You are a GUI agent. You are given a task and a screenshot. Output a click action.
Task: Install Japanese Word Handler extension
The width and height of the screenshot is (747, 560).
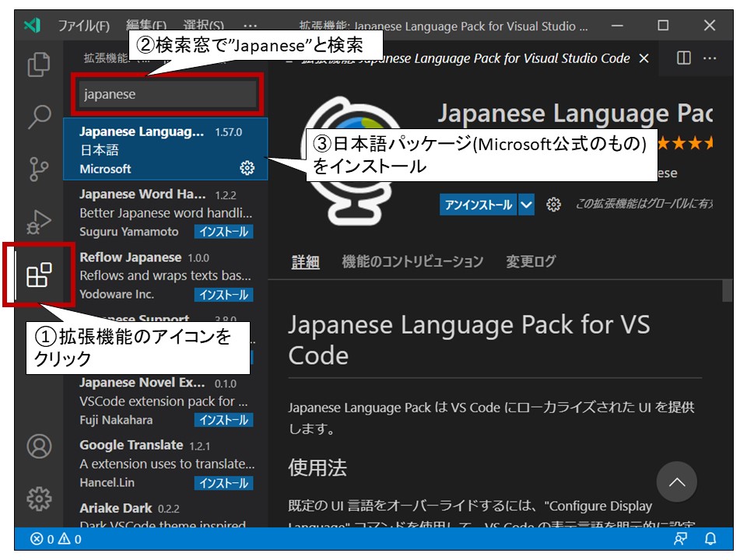tap(223, 232)
